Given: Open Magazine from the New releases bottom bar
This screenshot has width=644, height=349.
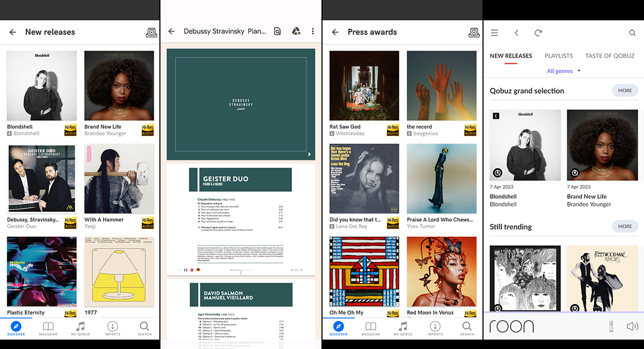Looking at the screenshot, I should (x=48, y=329).
